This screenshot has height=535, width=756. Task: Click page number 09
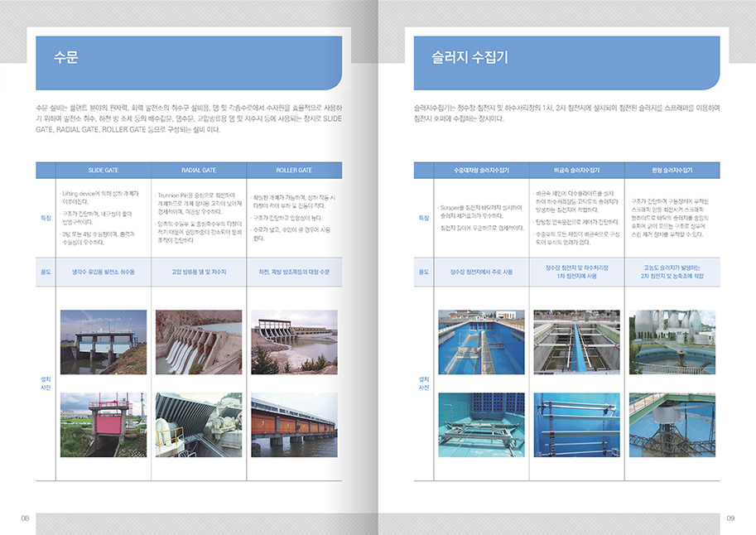(x=730, y=518)
